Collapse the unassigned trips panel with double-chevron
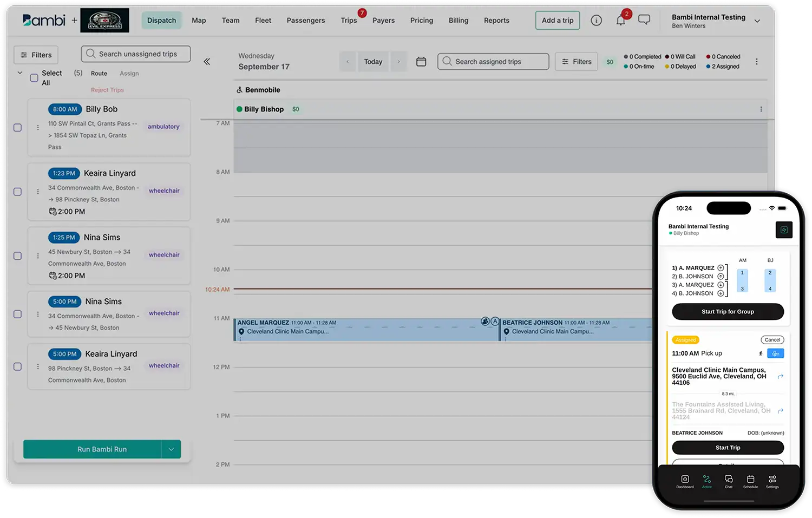This screenshot has height=518, width=812. (207, 62)
